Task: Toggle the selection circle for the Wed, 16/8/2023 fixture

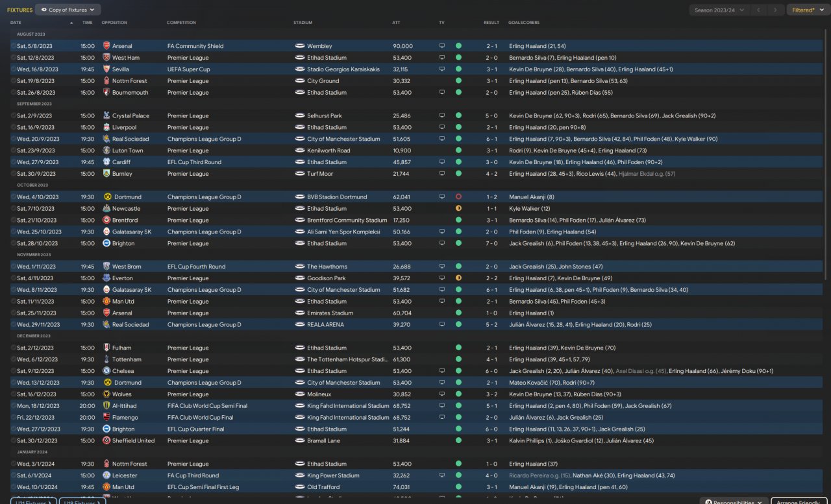Action: pos(13,69)
